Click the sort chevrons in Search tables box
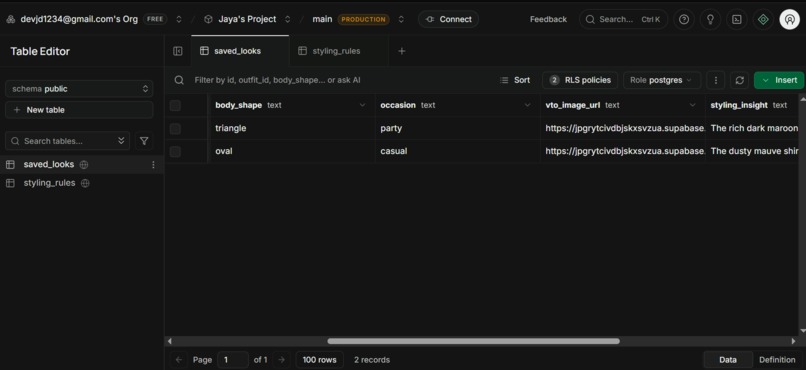This screenshot has width=806, height=370. point(121,141)
